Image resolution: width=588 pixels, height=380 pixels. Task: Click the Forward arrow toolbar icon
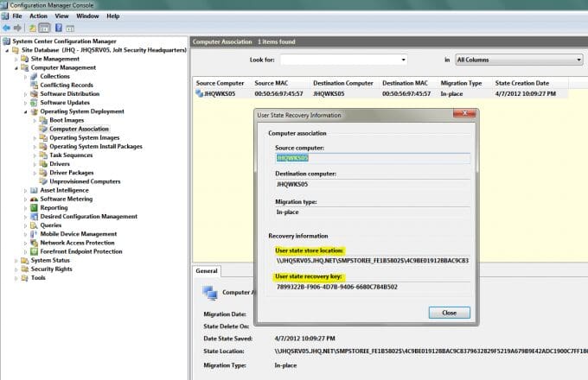pos(17,28)
